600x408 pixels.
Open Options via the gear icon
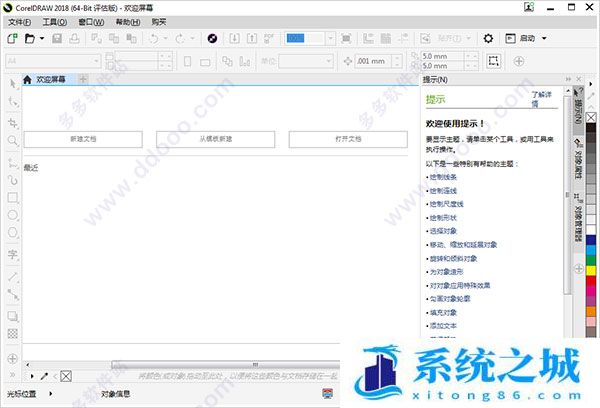point(488,38)
